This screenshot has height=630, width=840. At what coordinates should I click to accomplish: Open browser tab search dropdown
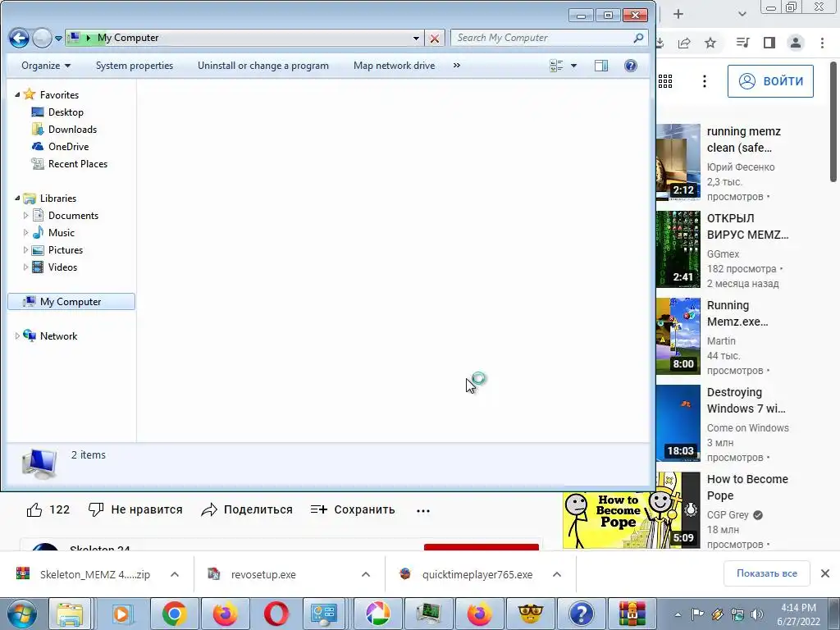[x=742, y=14]
